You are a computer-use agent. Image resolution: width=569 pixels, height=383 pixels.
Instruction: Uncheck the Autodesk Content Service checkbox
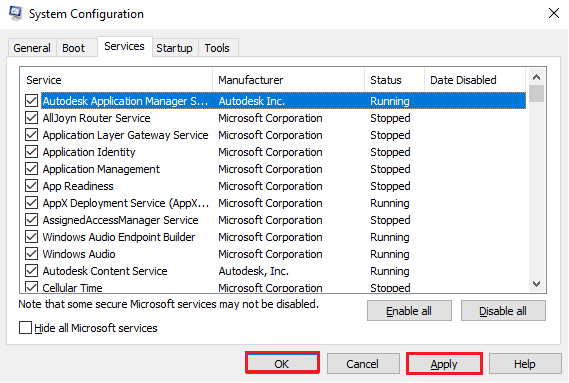[x=32, y=270]
